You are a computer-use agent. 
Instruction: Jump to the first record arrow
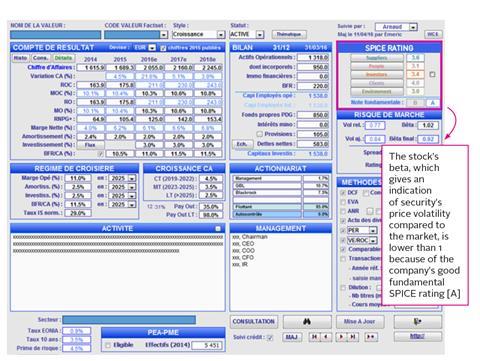[314, 337]
